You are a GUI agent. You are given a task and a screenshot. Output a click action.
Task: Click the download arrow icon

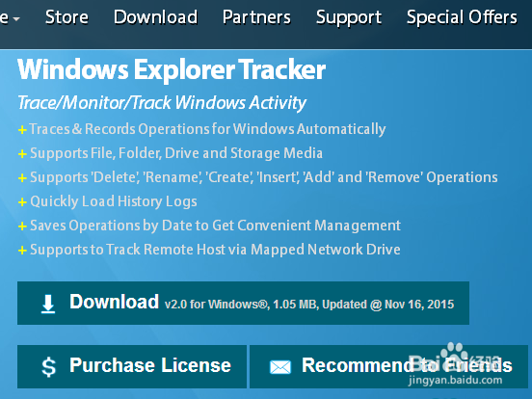click(48, 304)
